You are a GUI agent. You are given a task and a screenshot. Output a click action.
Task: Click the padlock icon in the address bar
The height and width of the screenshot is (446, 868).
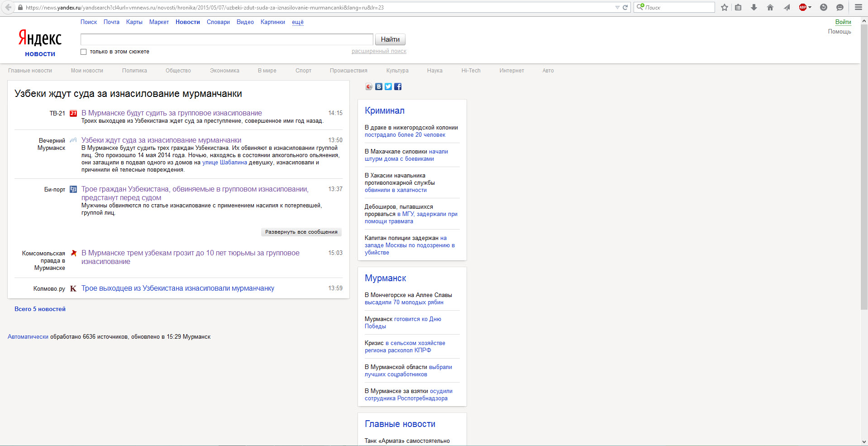point(20,7)
